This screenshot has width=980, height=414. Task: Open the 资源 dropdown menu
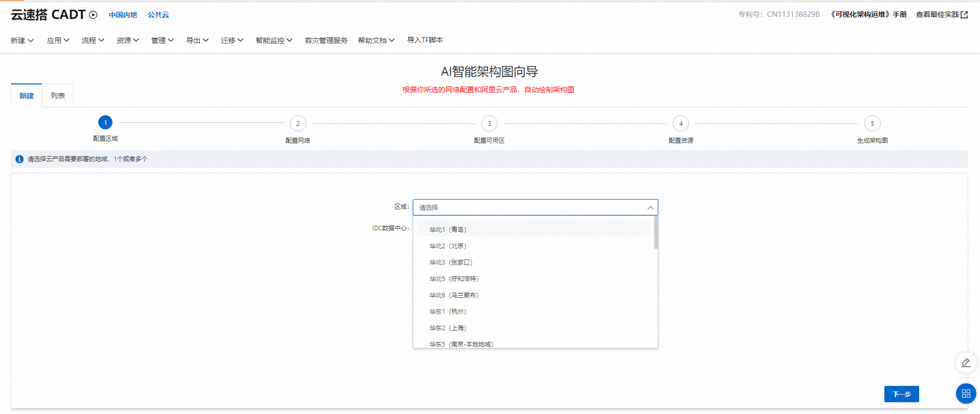pyautogui.click(x=127, y=40)
